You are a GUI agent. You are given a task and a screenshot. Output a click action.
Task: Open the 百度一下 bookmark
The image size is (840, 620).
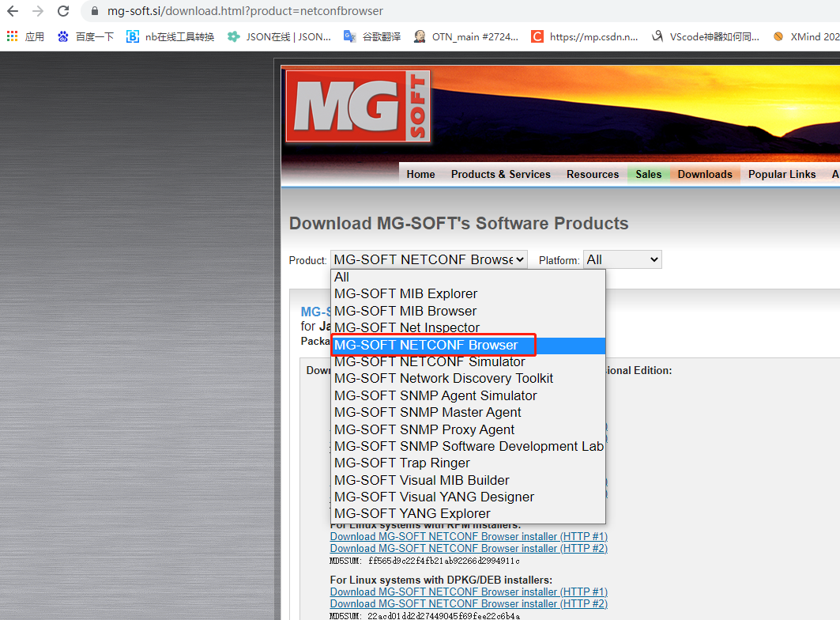pos(85,36)
